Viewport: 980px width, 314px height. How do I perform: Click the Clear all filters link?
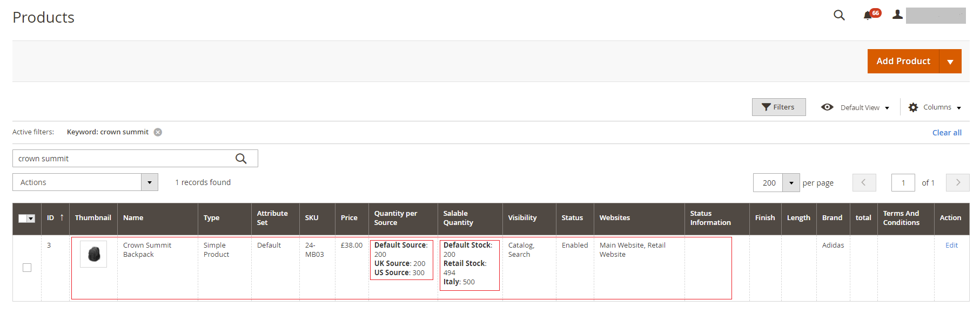[947, 133]
